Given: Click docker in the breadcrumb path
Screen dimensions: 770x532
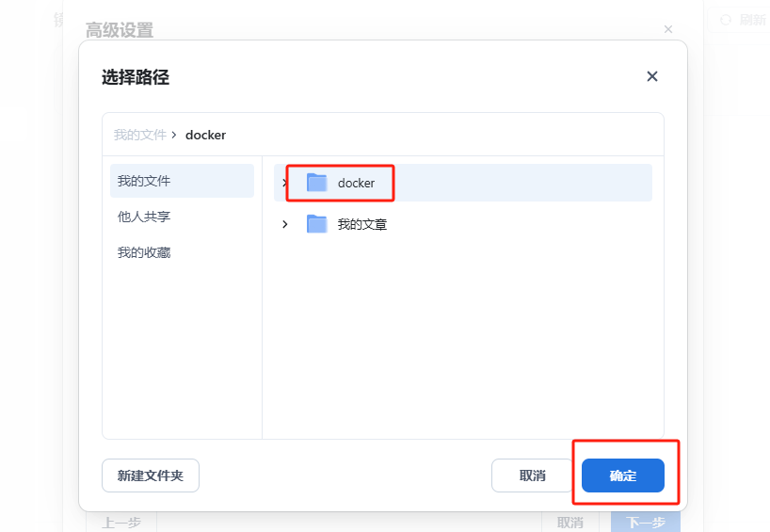Looking at the screenshot, I should tap(205, 135).
